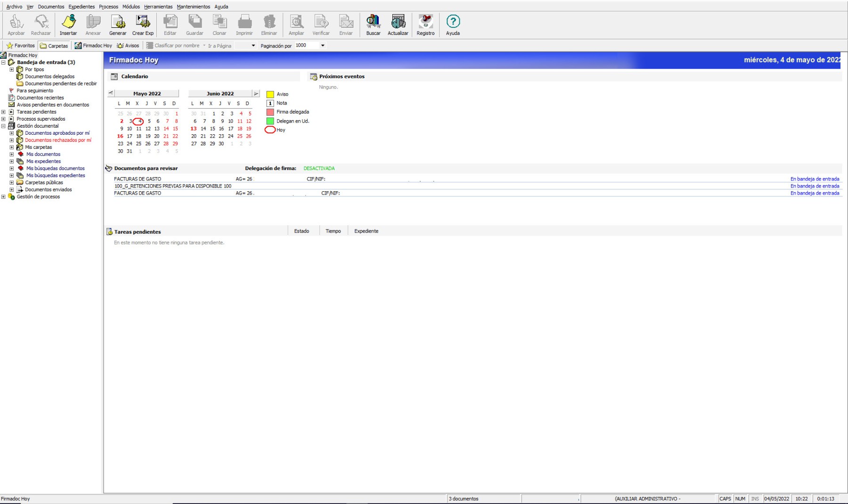Image resolution: width=848 pixels, height=504 pixels.
Task: Open the Herramientas menu
Action: pos(158,7)
